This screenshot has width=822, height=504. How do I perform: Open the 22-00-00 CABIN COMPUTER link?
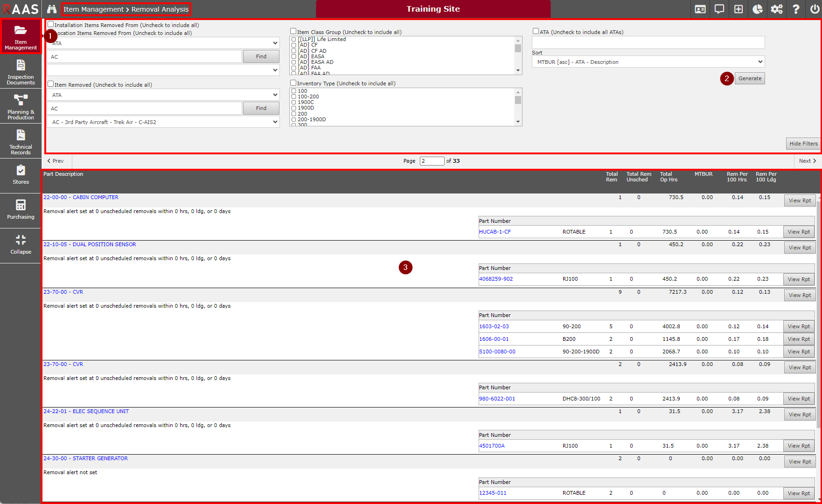click(x=81, y=197)
